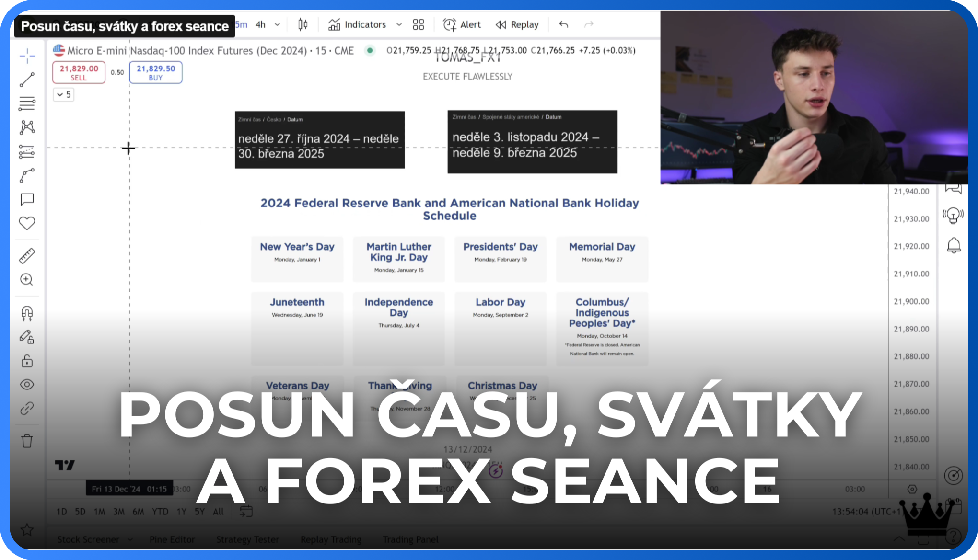Screen dimensions: 978x560
Task: Expand the collapsed indicators legend chevron
Action: (63, 94)
